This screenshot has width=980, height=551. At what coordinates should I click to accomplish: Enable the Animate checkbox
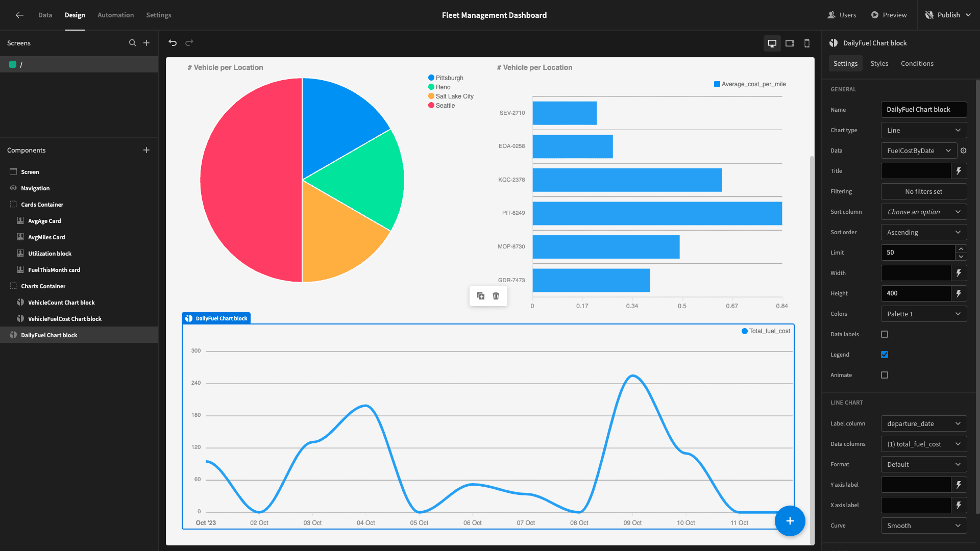click(885, 375)
